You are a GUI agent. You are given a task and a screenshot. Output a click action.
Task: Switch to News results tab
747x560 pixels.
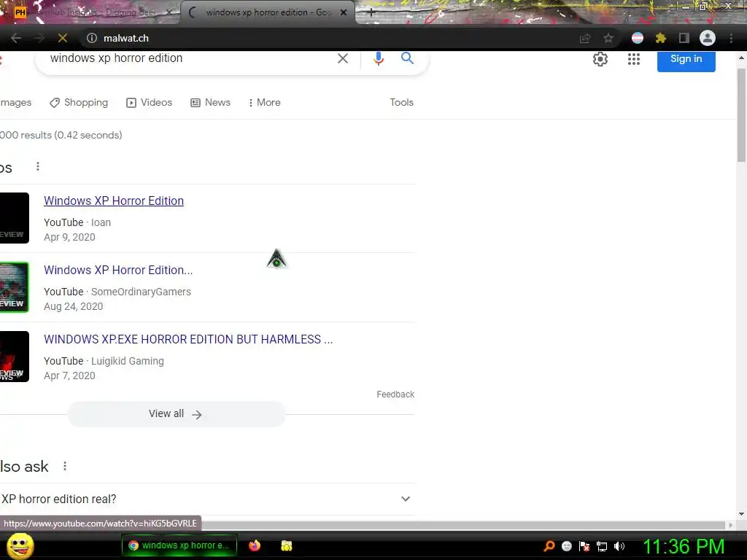coord(210,102)
